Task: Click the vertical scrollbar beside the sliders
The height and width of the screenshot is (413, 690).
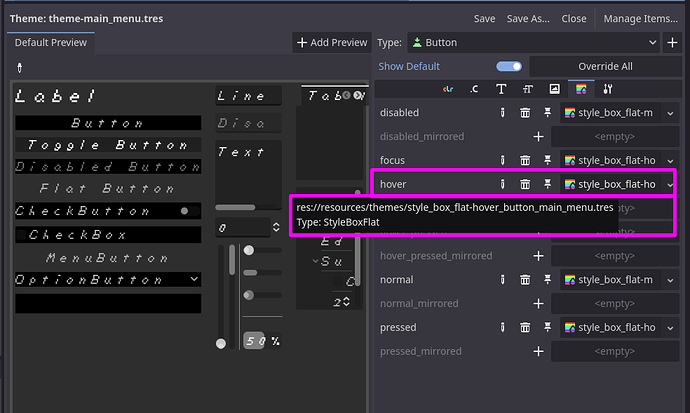Action: [x=232, y=297]
